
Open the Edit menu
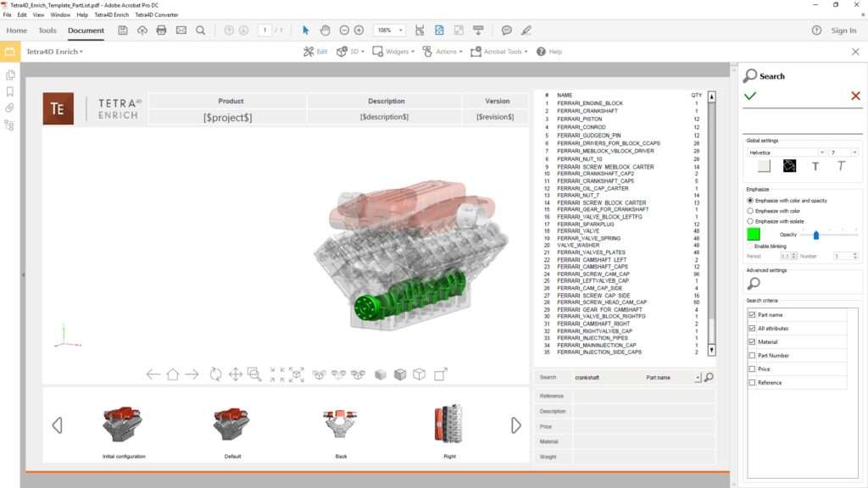(x=21, y=15)
